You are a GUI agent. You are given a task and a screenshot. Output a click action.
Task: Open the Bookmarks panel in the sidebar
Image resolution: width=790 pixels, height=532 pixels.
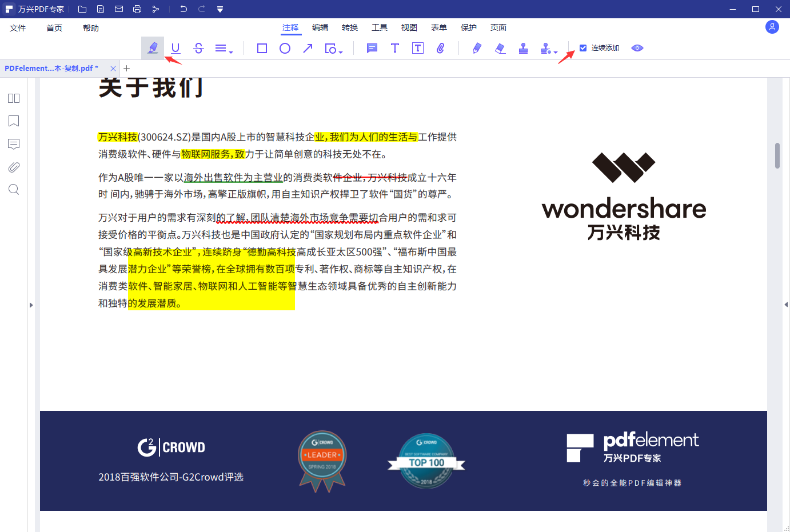pyautogui.click(x=13, y=121)
